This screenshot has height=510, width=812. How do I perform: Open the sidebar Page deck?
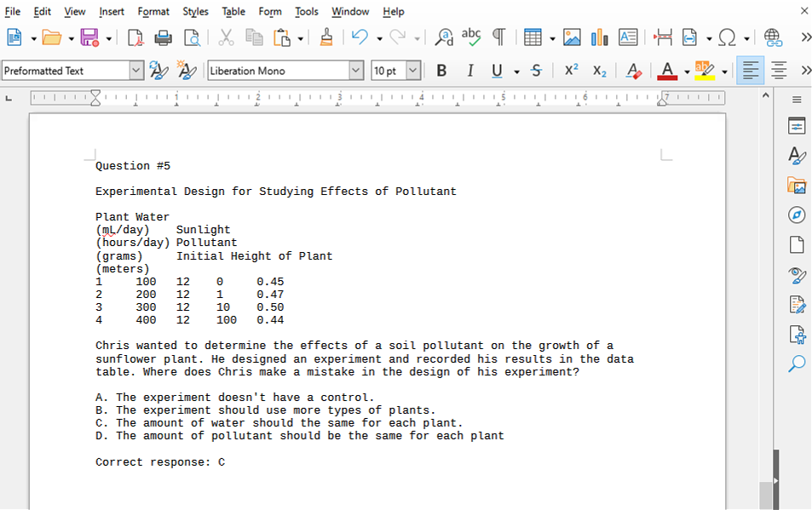(797, 244)
